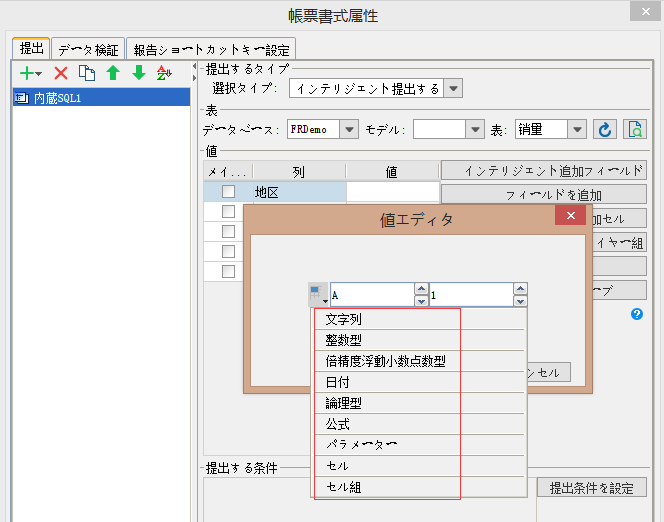Switch to データ検証 tab
This screenshot has width=664, height=522.
pos(88,50)
